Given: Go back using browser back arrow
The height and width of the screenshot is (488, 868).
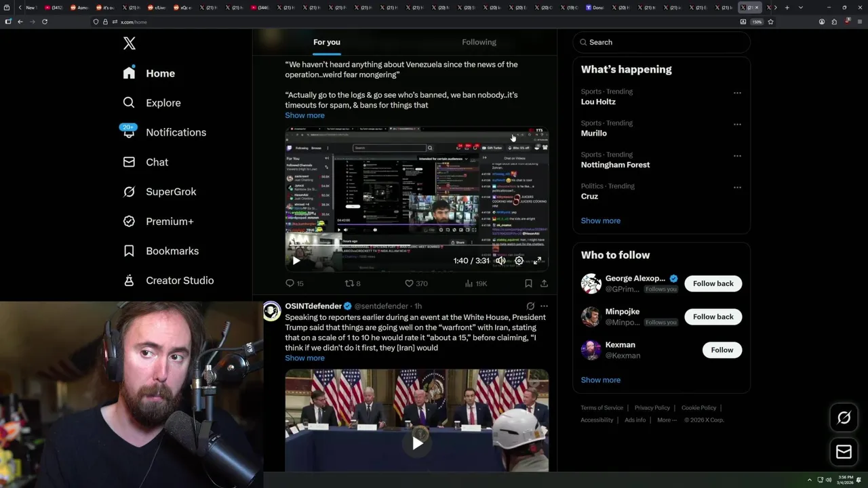Looking at the screenshot, I should pyautogui.click(x=20, y=22).
